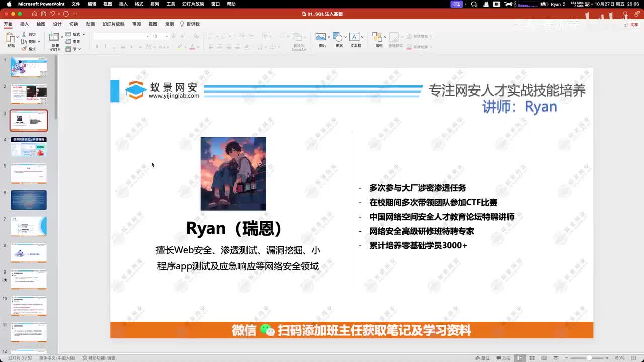Open more options (⋯) in title bar
The height and width of the screenshot is (362, 644).
click(x=75, y=14)
